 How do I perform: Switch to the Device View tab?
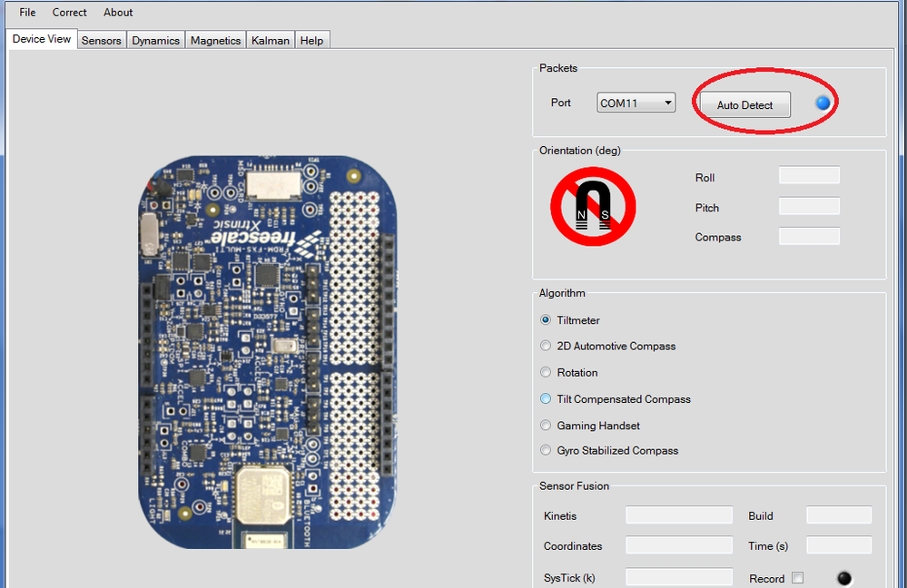[x=42, y=39]
